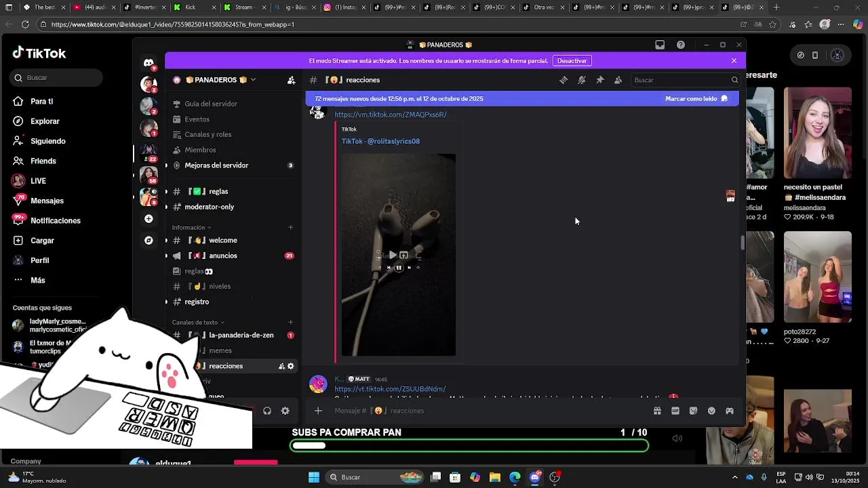This screenshot has width=868, height=488.
Task: Play the embedded earphones TikTok video
Action: click(x=392, y=255)
